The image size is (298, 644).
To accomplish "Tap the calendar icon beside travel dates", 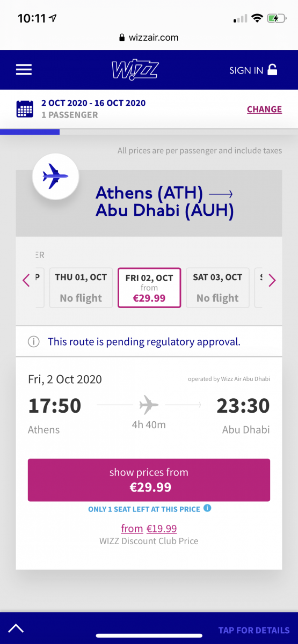I will pyautogui.click(x=25, y=109).
